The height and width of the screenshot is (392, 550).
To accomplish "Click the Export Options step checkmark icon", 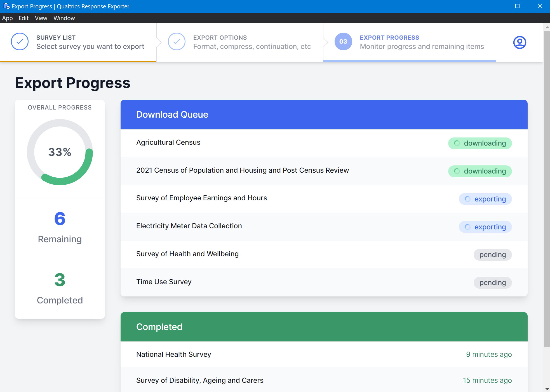I will 177,42.
